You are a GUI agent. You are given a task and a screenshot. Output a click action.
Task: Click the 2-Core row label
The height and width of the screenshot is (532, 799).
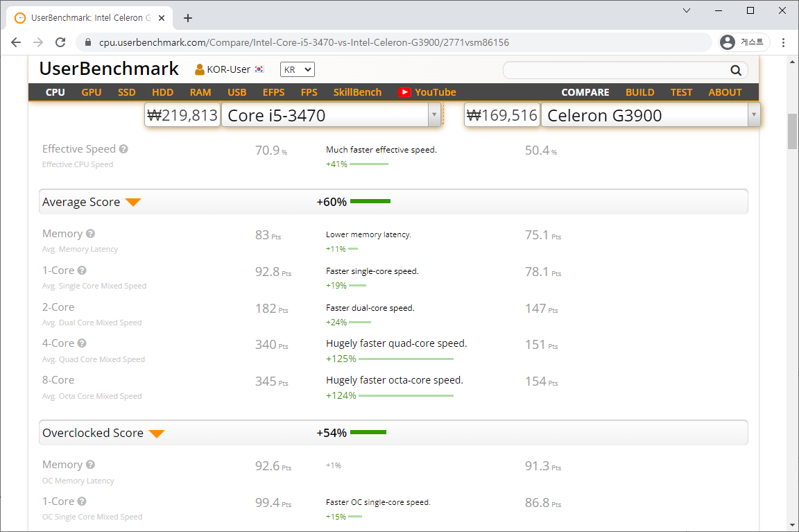tap(58, 307)
